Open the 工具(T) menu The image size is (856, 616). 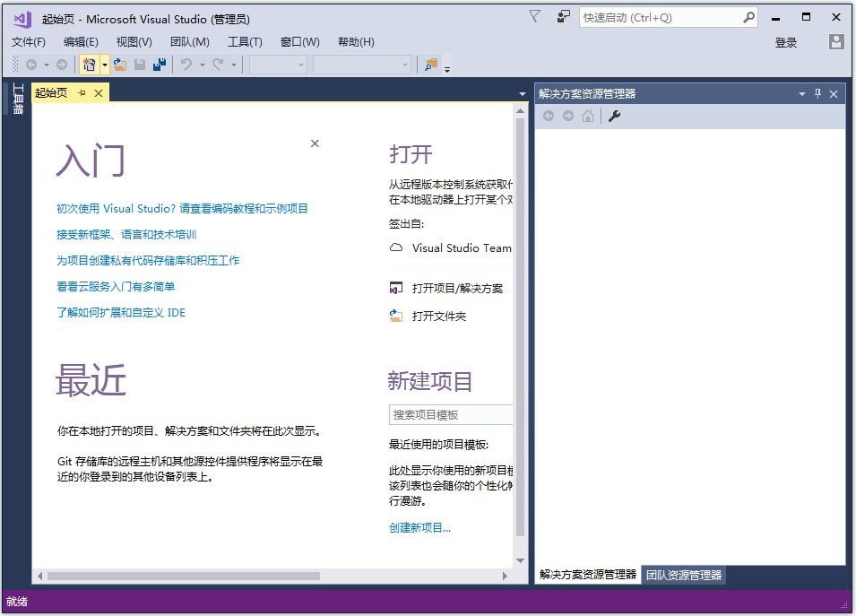point(245,42)
